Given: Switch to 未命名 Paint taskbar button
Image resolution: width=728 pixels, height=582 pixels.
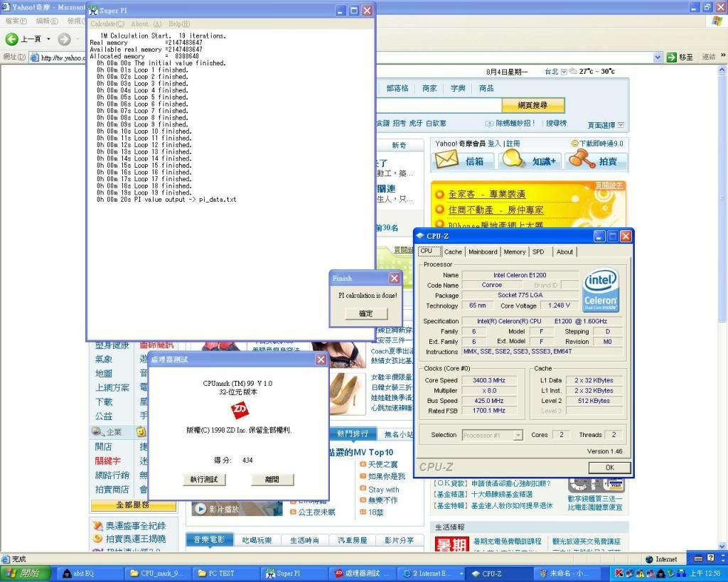Looking at the screenshot, I should [567, 573].
